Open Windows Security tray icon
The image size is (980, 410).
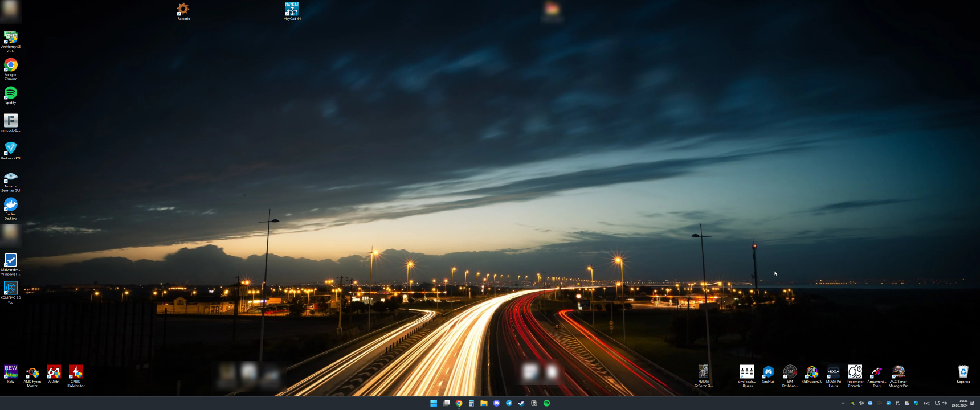pos(916,403)
